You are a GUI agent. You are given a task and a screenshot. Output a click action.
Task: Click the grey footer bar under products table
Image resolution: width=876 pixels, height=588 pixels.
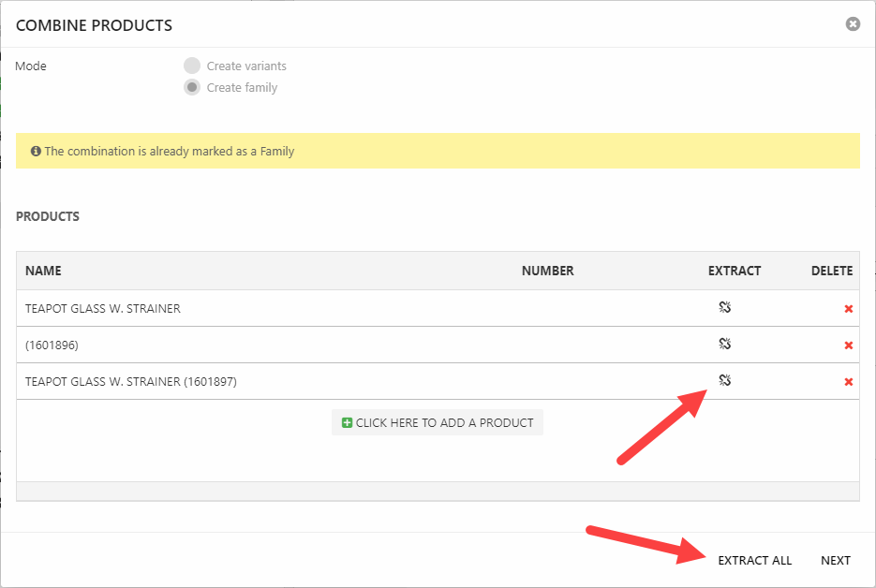438,491
